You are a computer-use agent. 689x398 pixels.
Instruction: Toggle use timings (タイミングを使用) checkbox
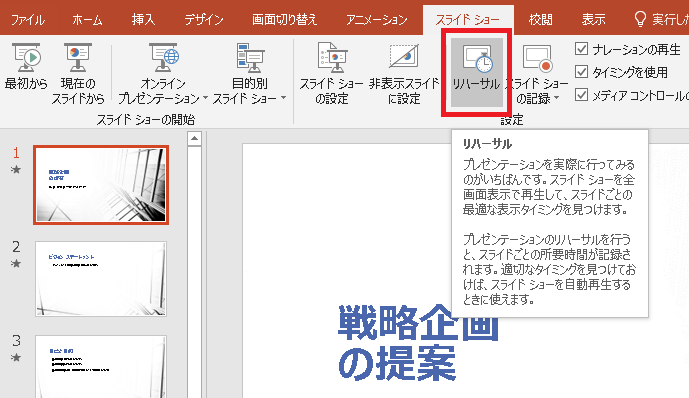coord(581,71)
